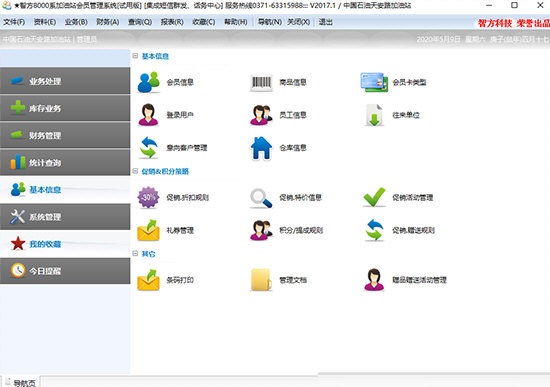Select 系统管理 in the sidebar
Image resolution: width=550 pixels, height=387 pixels.
point(65,217)
